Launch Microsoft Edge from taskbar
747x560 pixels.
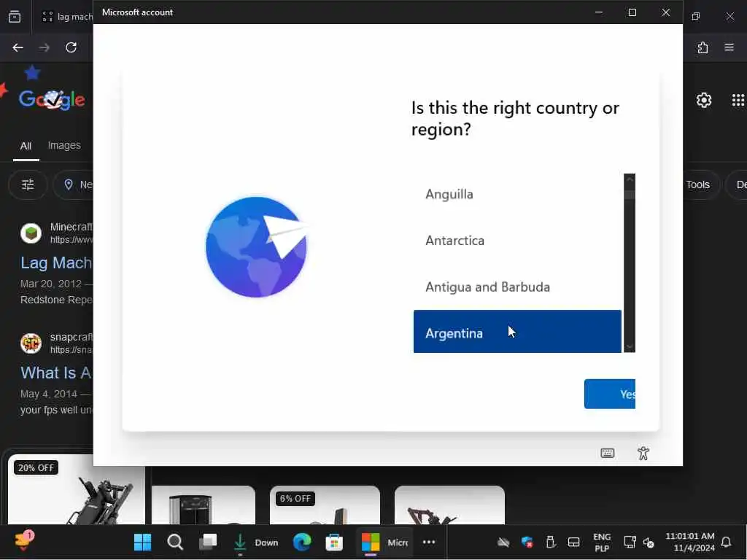tap(302, 542)
